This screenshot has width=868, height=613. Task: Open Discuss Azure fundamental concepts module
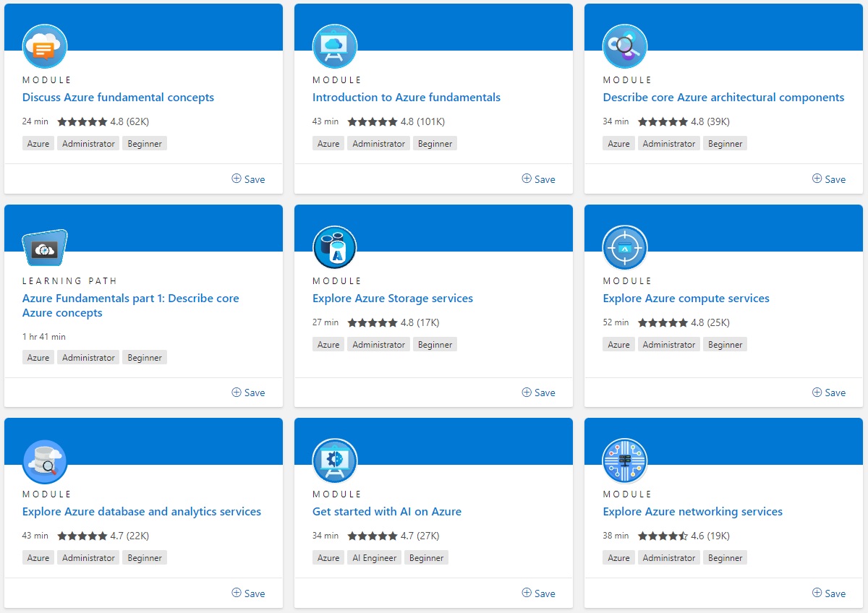click(x=118, y=98)
